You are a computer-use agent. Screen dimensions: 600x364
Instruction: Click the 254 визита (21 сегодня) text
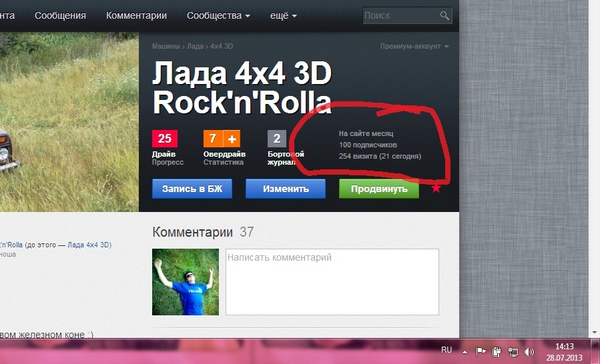(380, 157)
